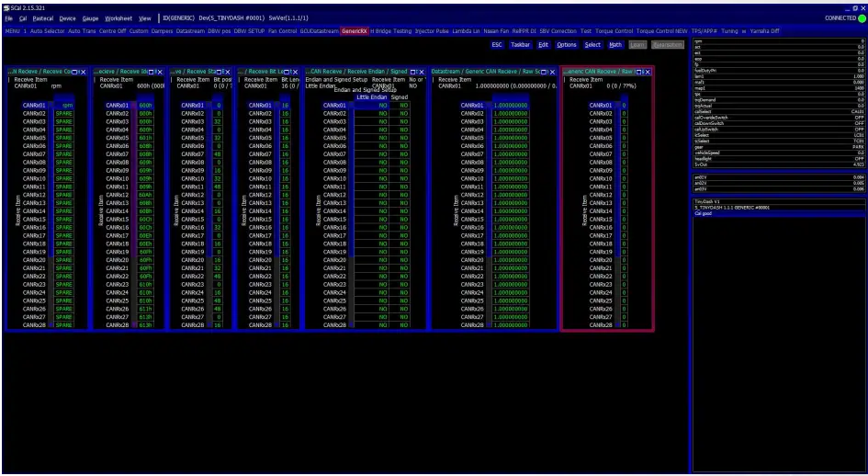This screenshot has height=476, width=868.
Task: Open the Worksheet menu
Action: (x=118, y=18)
